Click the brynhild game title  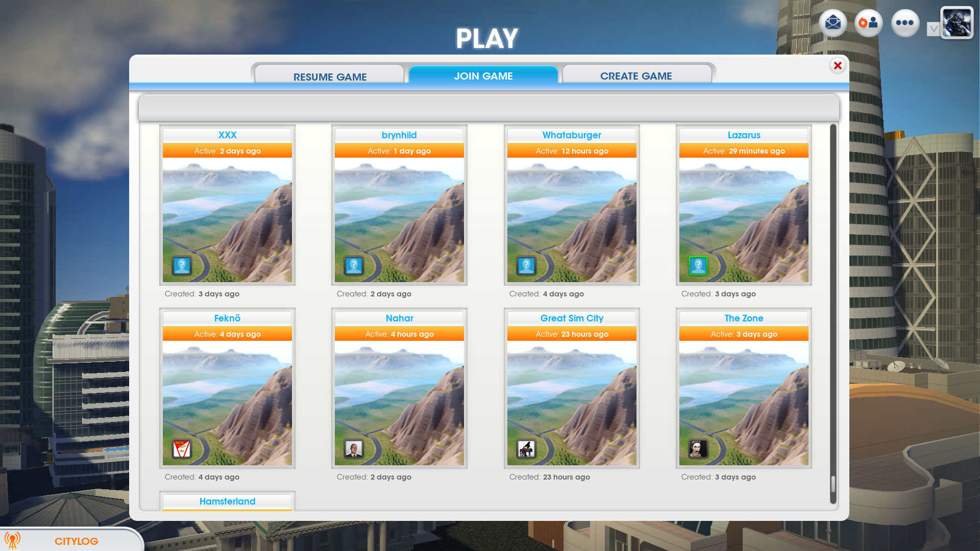point(399,135)
